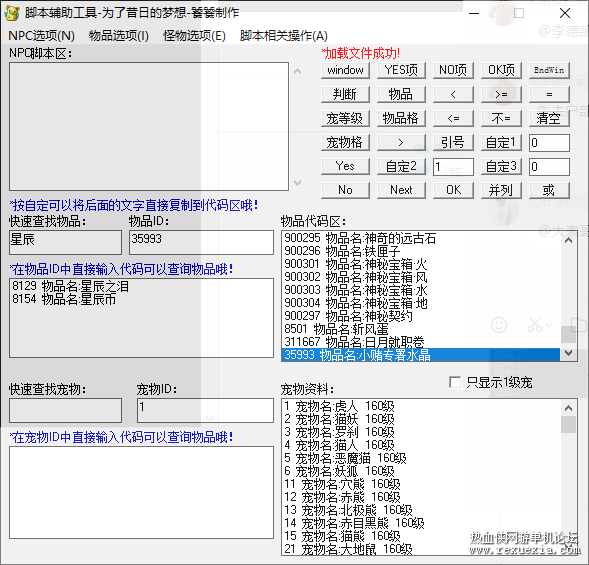Click the window button

[345, 70]
